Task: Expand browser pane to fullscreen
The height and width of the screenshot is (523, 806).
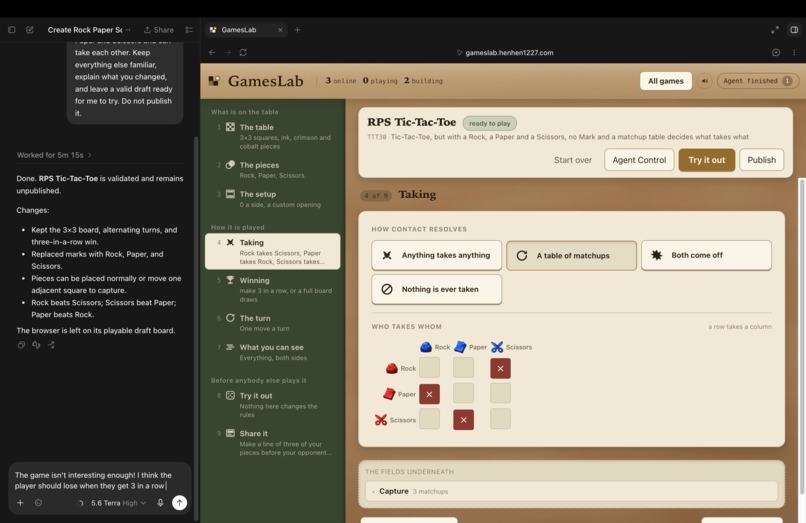Action: [775, 30]
